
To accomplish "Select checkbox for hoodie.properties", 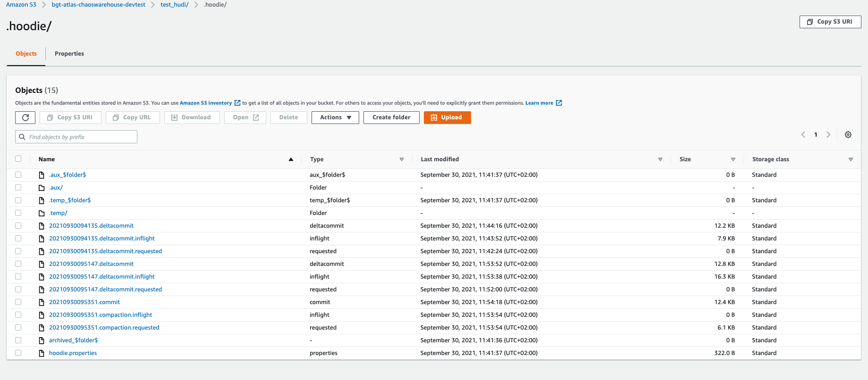I will [x=18, y=353].
